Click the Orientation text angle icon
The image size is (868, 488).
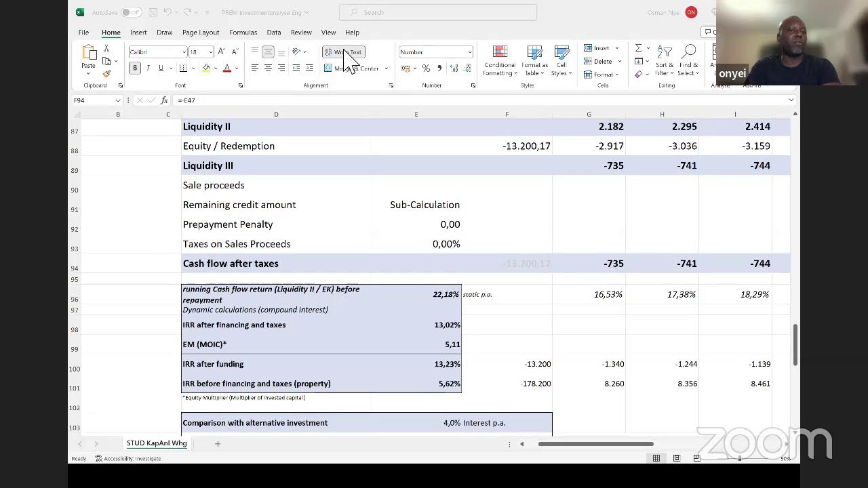[296, 52]
